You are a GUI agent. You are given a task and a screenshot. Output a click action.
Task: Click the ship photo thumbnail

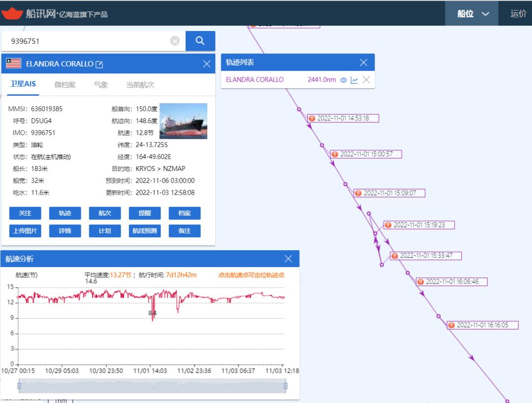[183, 121]
